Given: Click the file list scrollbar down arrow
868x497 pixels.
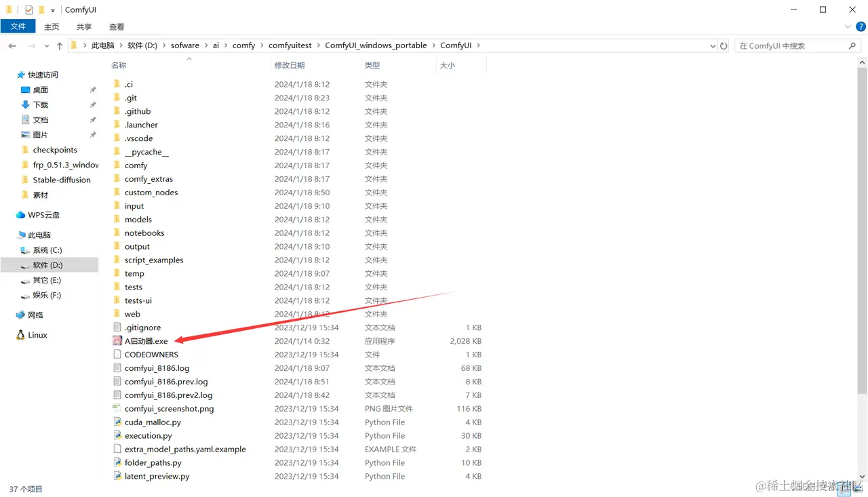Looking at the screenshot, I should (863, 476).
